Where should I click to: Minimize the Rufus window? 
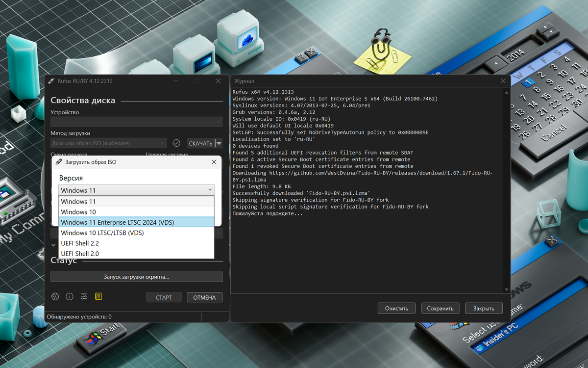[x=175, y=80]
